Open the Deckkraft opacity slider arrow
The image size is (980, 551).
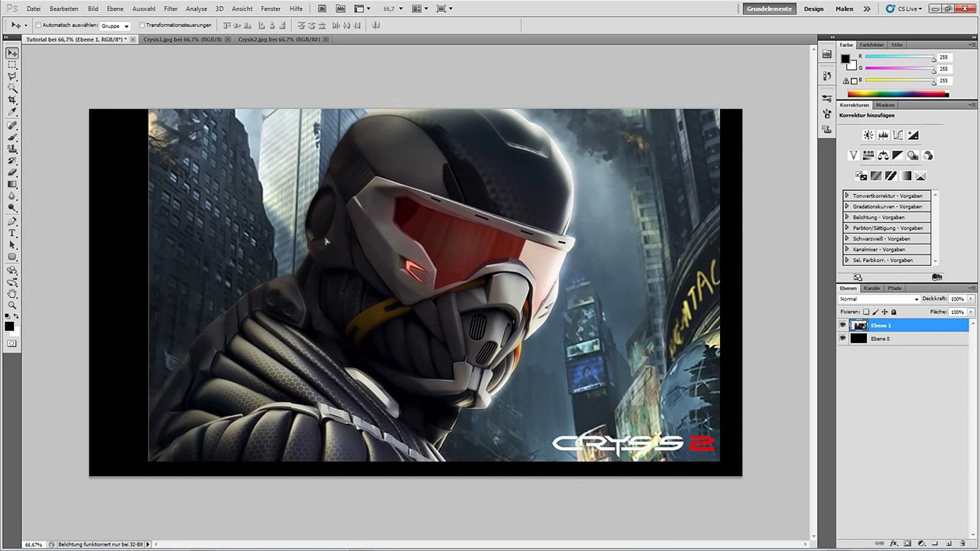pos(971,299)
